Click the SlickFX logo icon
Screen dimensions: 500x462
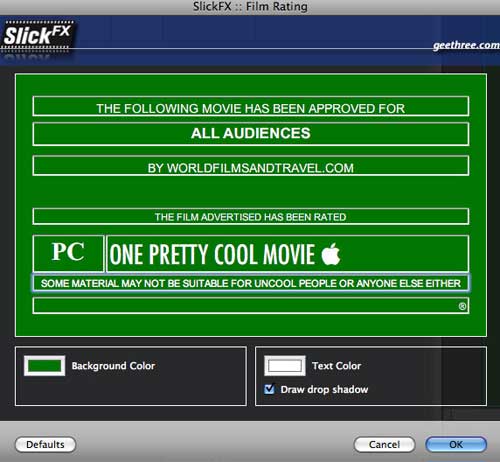[x=37, y=37]
